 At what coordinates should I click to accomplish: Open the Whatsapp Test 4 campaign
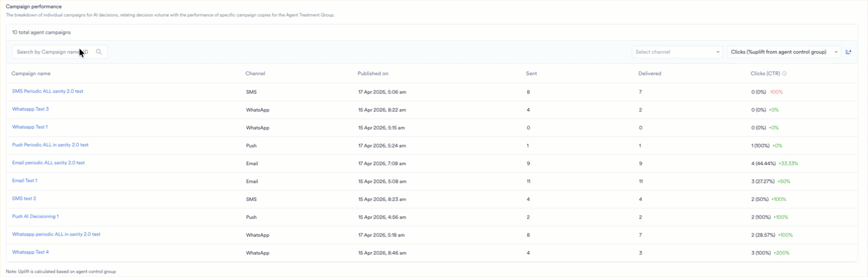30,252
